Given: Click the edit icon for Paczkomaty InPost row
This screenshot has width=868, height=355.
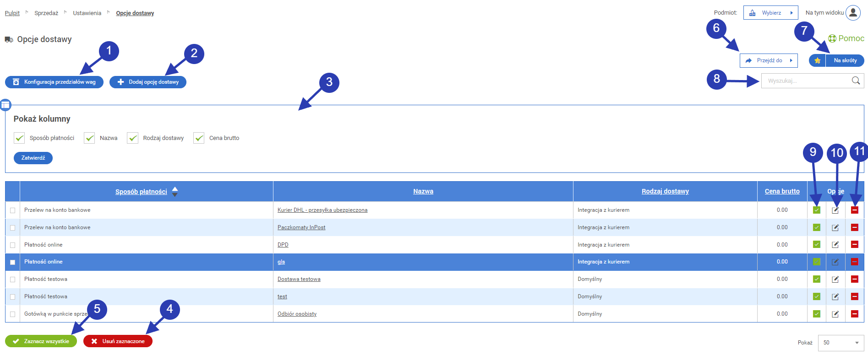Looking at the screenshot, I should coord(835,227).
